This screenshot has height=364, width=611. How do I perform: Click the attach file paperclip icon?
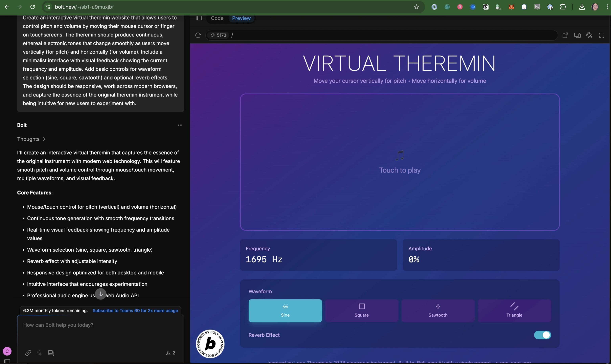pyautogui.click(x=28, y=353)
